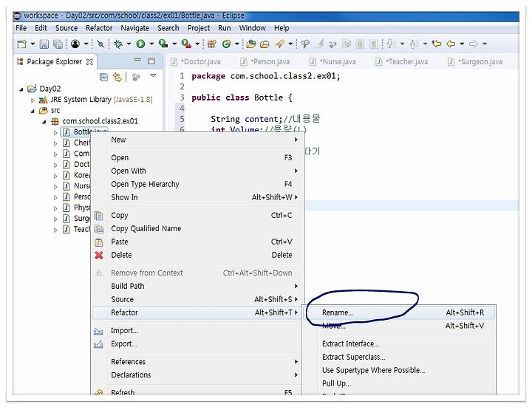Expand the JRE System Library node
The image size is (532, 407).
click(x=33, y=100)
